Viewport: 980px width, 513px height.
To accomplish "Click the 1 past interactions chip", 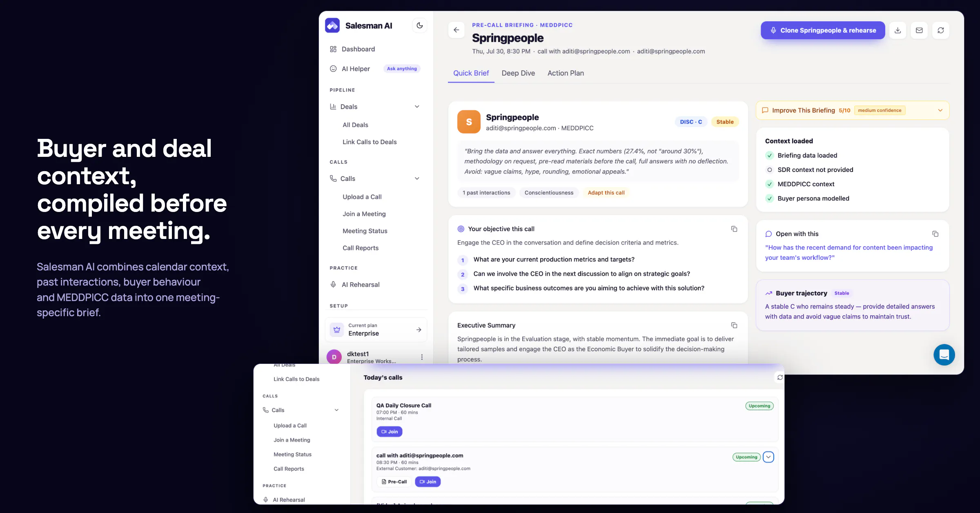I will coord(486,193).
